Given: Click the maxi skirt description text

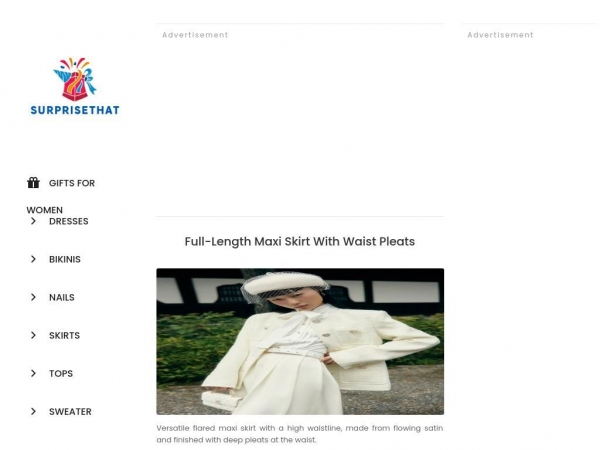Looking at the screenshot, I should coord(300,434).
